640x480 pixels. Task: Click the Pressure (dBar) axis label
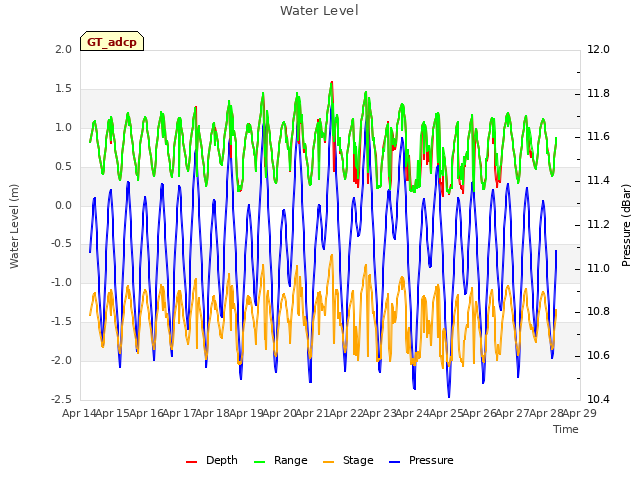tap(627, 226)
